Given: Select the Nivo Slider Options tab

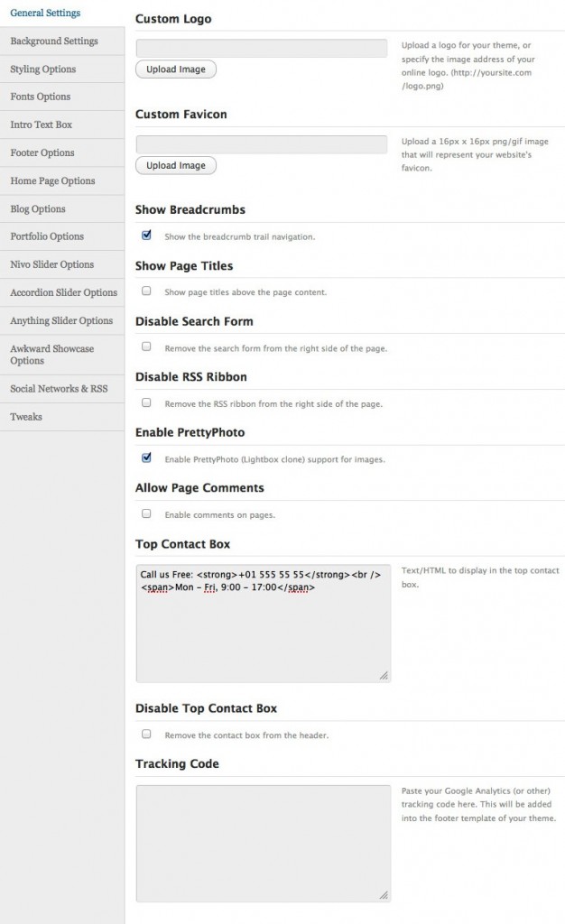Looking at the screenshot, I should [52, 264].
